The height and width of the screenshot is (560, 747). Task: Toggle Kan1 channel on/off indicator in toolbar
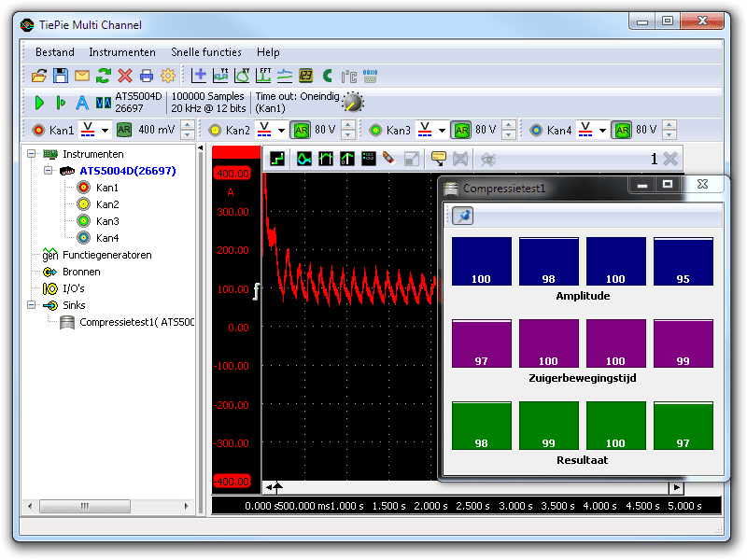pyautogui.click(x=38, y=130)
